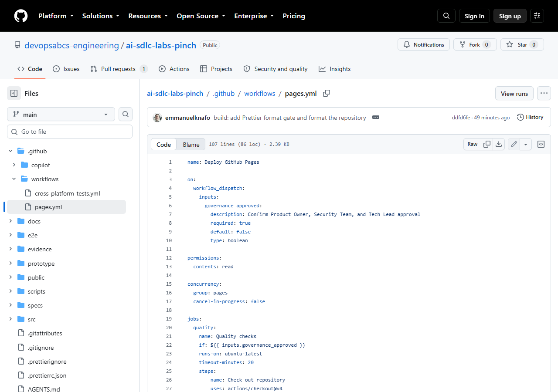Open the ddfd6fe commit hash link

pyautogui.click(x=461, y=118)
